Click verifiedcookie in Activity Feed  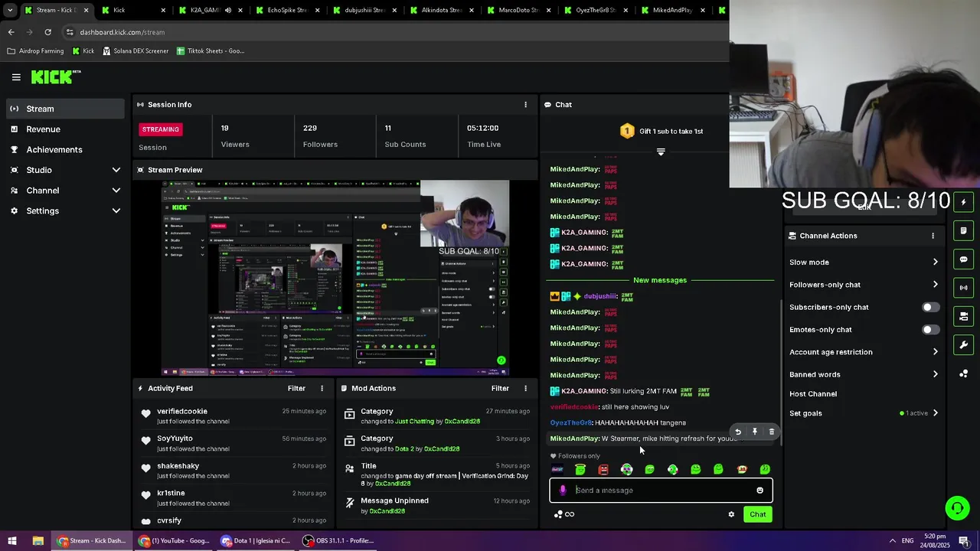tap(182, 412)
